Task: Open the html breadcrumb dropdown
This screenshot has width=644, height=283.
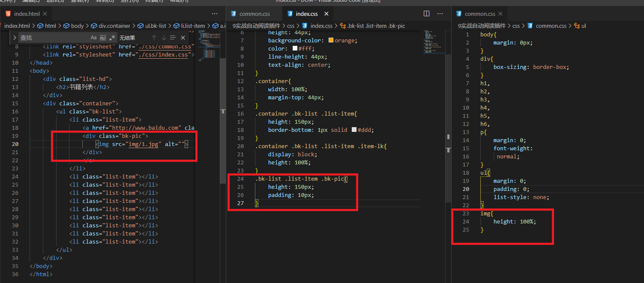Action: coord(47,26)
